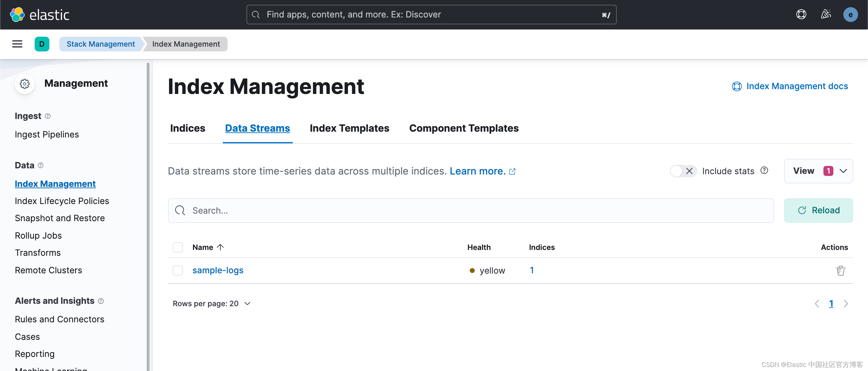Delete sample-logs with trash icon
Screen dimensions: 868x371
tap(840, 271)
